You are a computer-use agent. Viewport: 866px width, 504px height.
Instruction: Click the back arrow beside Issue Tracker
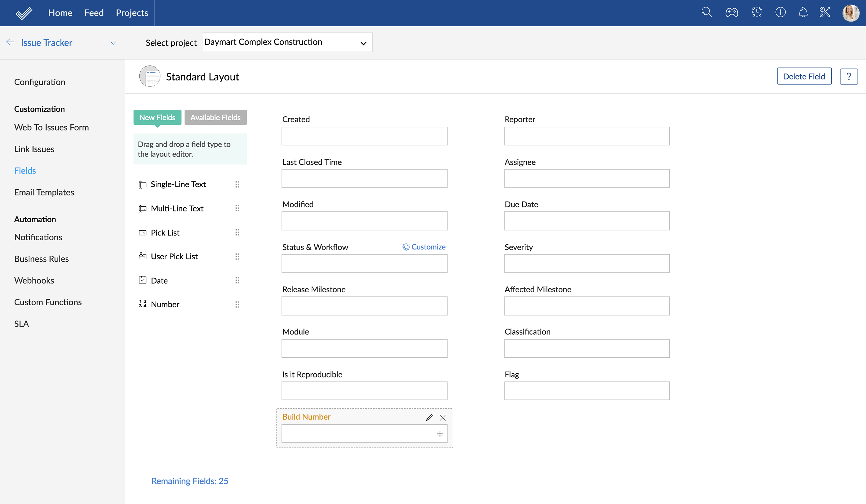tap(10, 42)
